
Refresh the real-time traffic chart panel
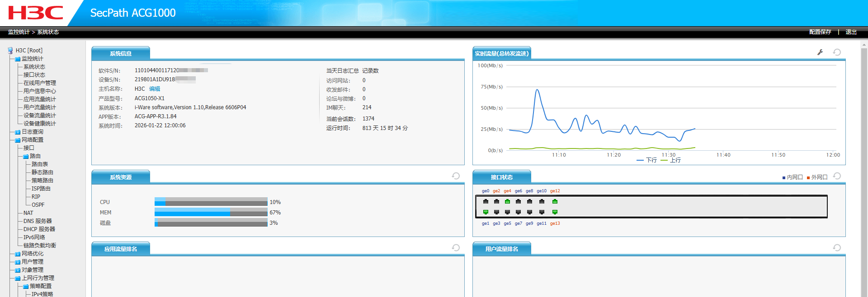point(837,52)
